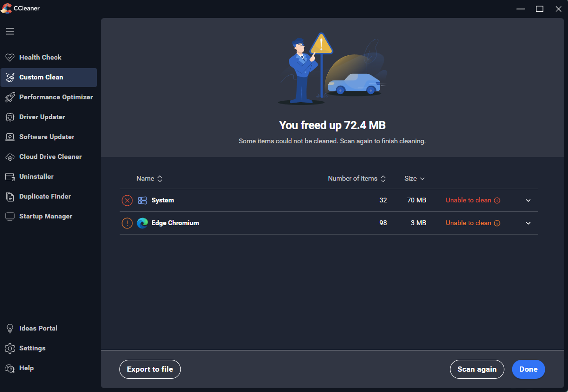Sort results by Size column
Viewport: 568px width, 392px height.
tap(414, 179)
